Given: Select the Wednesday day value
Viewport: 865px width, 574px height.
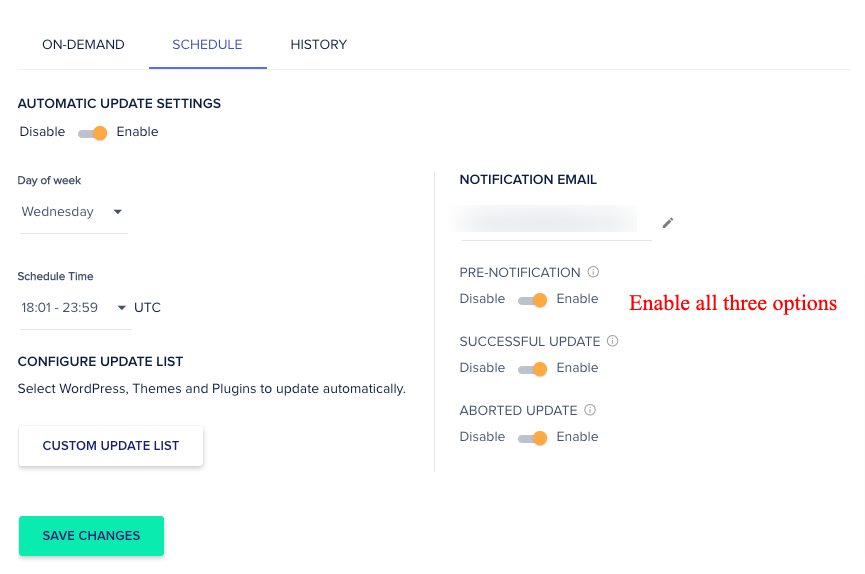Looking at the screenshot, I should click(57, 212).
